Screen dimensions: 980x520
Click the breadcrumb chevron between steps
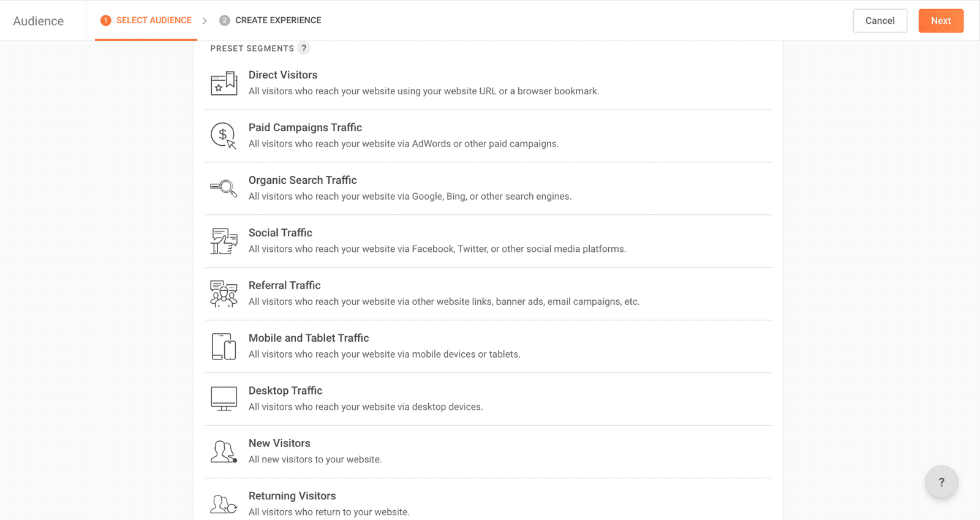pos(205,21)
